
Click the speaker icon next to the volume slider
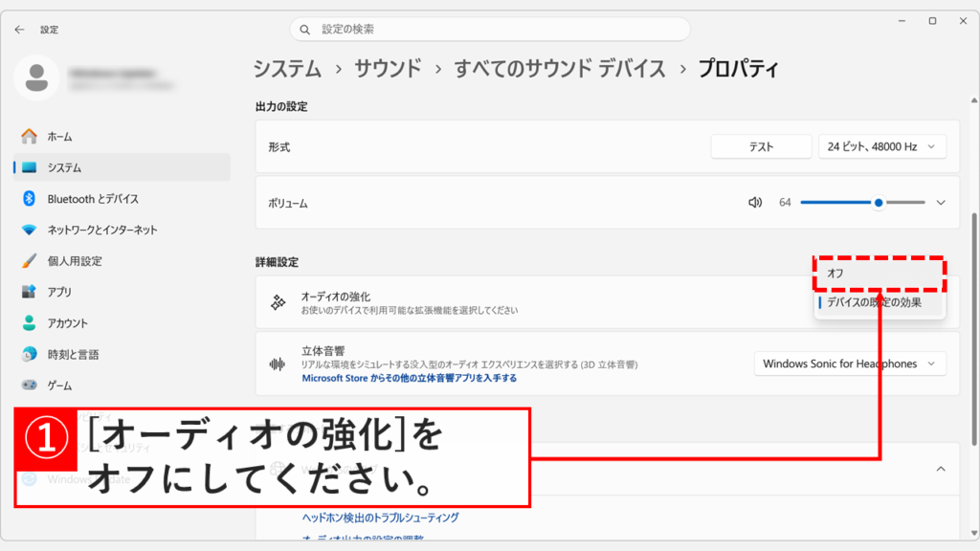(756, 201)
